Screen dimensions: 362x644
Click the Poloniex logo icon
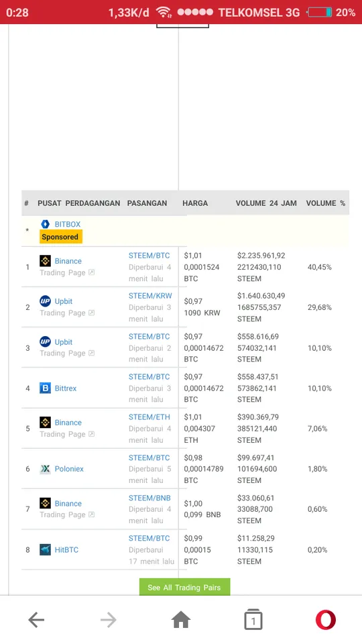point(45,469)
